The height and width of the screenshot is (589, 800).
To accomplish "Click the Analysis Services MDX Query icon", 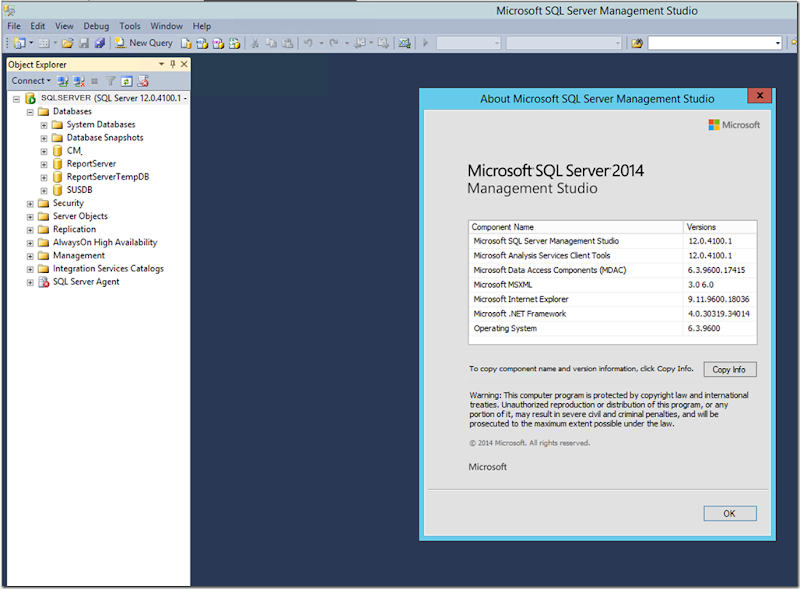I will 202,43.
